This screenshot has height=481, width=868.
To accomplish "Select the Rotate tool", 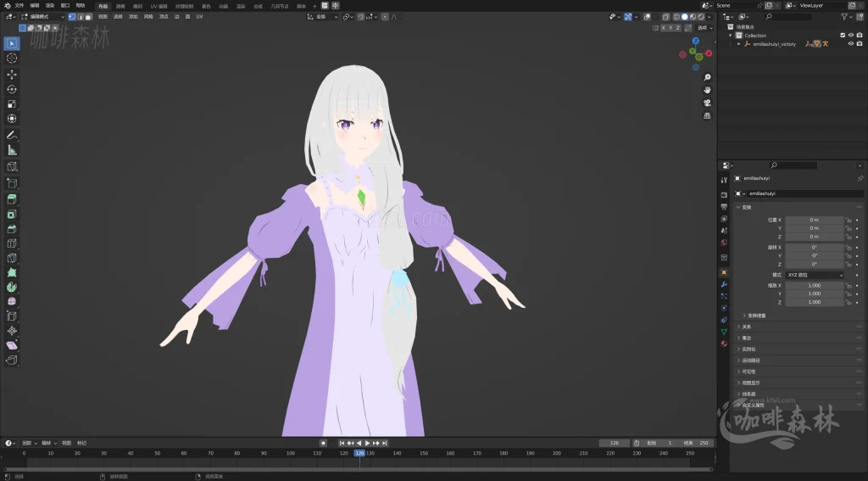I will coord(12,89).
